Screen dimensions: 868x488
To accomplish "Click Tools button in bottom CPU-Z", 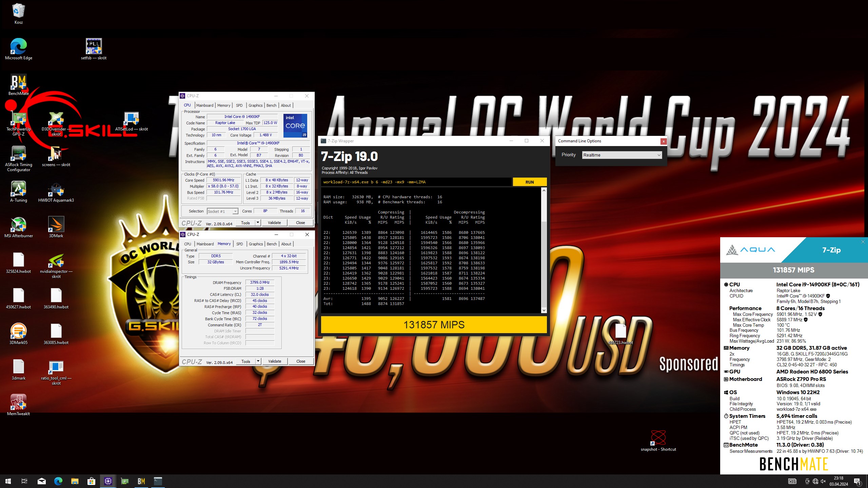I will click(246, 361).
